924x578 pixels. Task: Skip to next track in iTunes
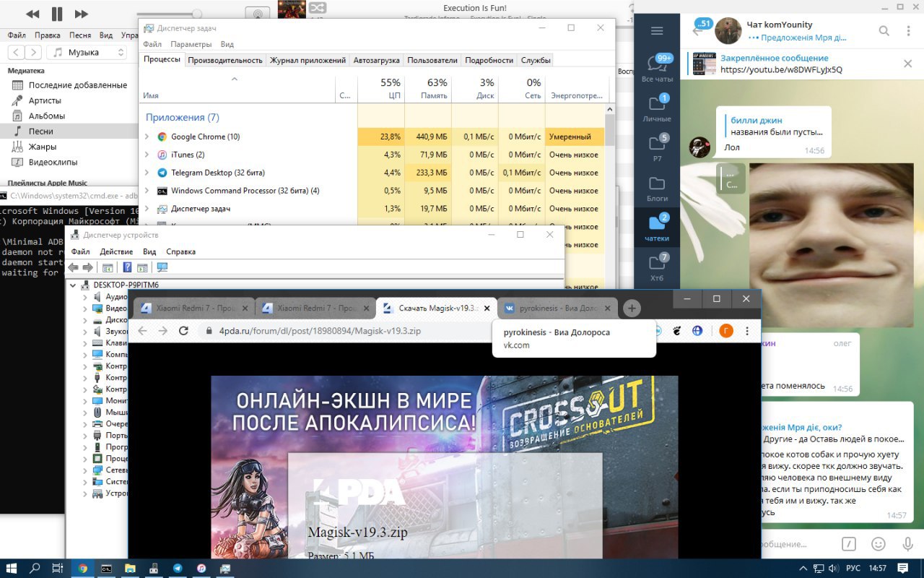(x=82, y=14)
